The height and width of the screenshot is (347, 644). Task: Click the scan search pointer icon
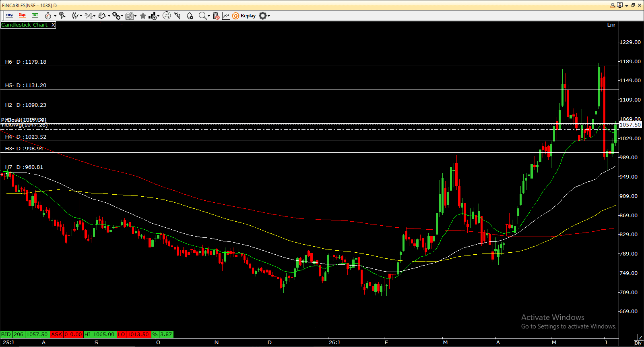click(x=178, y=16)
